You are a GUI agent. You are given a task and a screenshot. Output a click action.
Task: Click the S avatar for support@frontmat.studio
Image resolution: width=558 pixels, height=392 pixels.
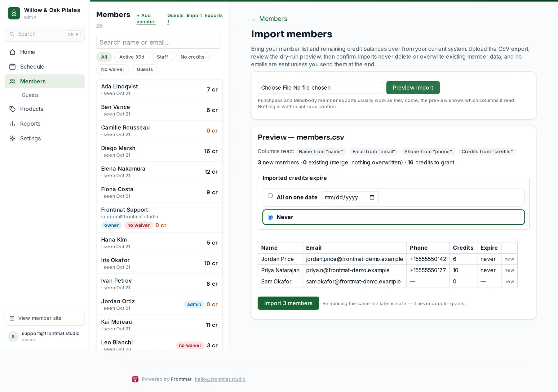point(13,336)
